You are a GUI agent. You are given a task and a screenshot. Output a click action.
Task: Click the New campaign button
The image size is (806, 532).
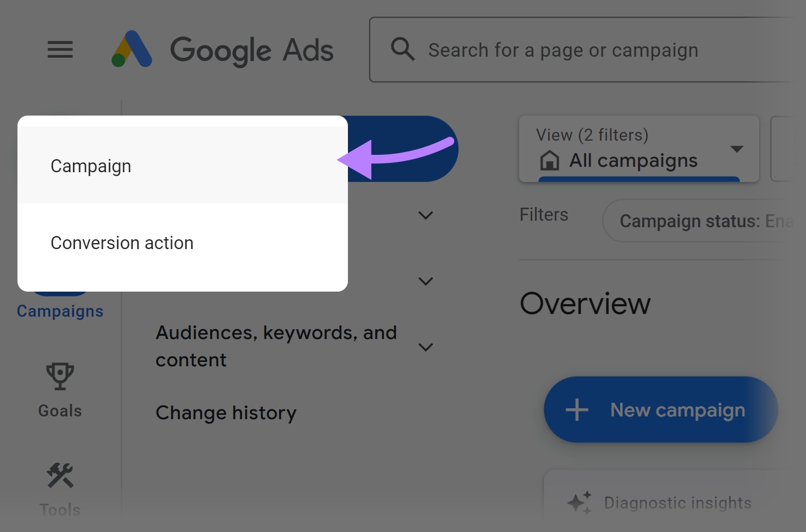pos(660,409)
